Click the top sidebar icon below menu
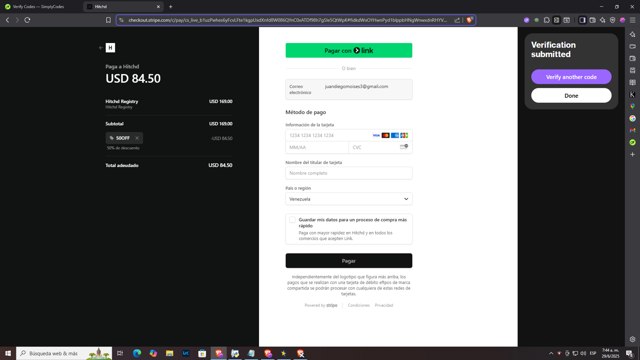This screenshot has width=640, height=360. pyautogui.click(x=632, y=35)
